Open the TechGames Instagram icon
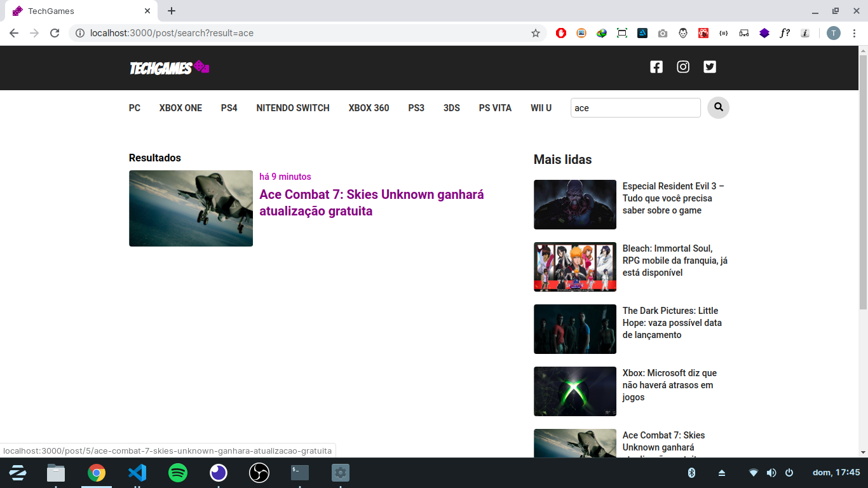The height and width of the screenshot is (488, 868). (683, 67)
